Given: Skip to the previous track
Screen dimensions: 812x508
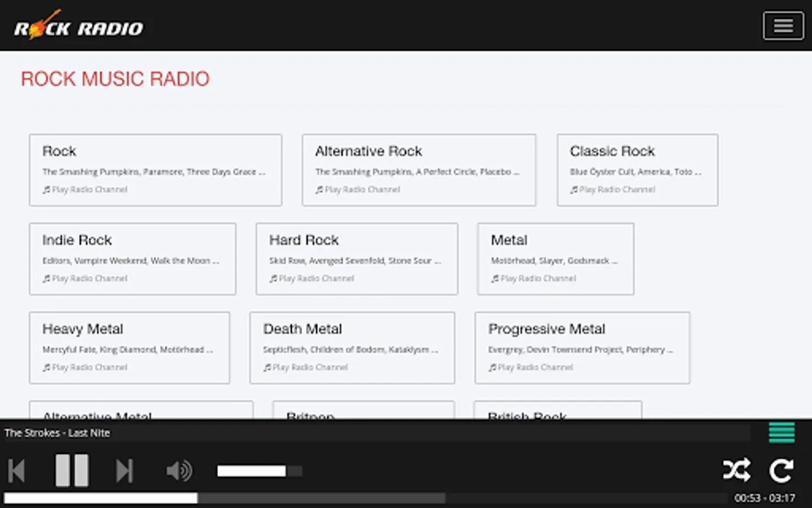Looking at the screenshot, I should coord(16,471).
